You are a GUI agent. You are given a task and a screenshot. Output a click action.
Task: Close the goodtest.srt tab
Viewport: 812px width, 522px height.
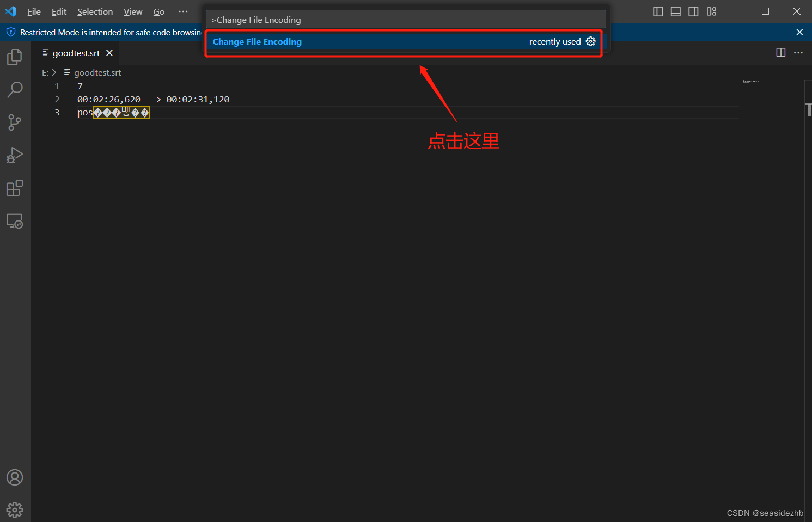click(109, 53)
